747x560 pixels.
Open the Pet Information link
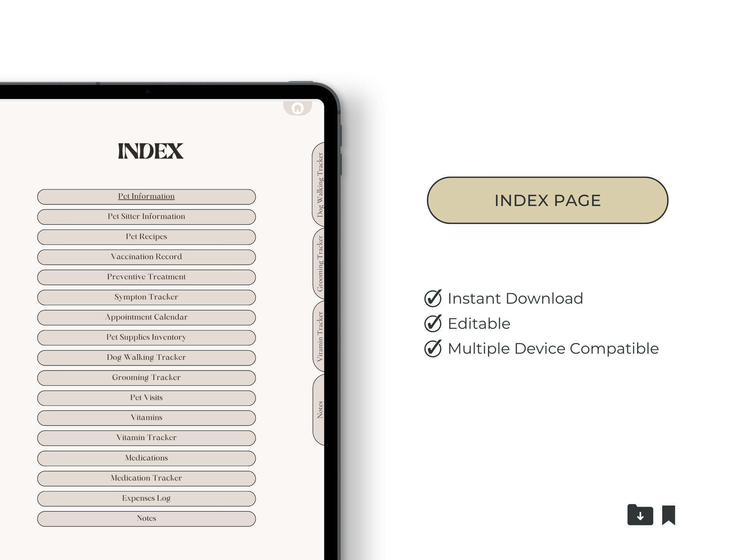146,196
